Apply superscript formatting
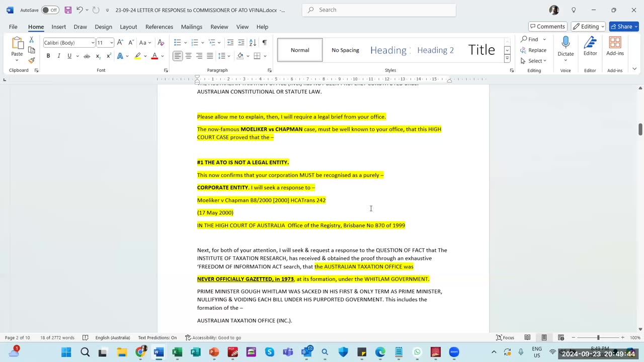644x362 pixels. tap(108, 56)
